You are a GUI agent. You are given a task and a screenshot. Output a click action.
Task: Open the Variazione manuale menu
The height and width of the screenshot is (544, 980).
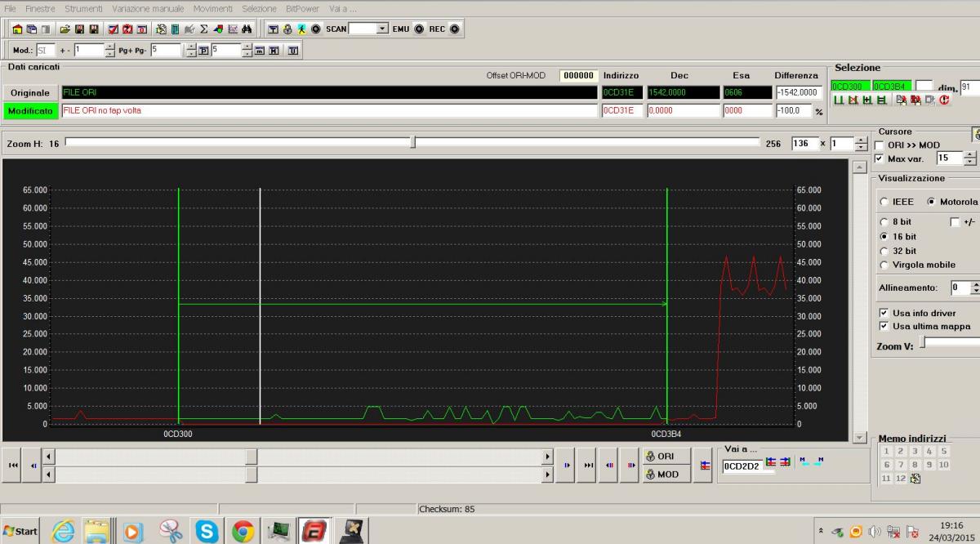148,8
